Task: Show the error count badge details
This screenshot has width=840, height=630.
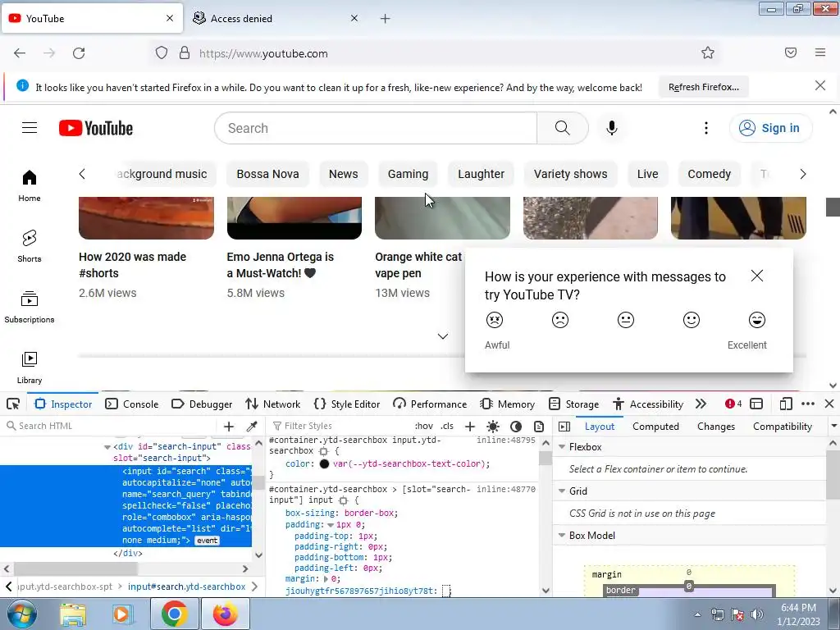Action: (733, 404)
